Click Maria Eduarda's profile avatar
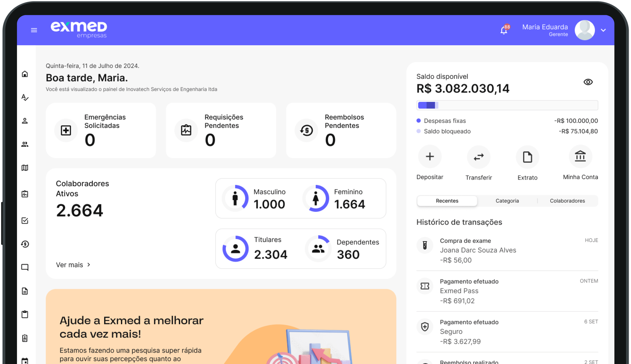 [584, 30]
